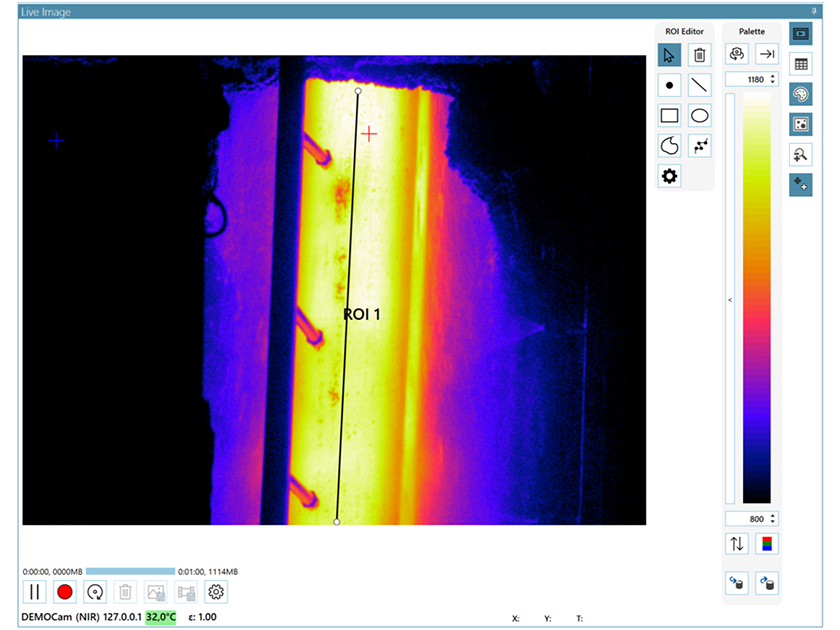Click the auto-scale palette icon
Screen dimensions: 840x630
[737, 54]
